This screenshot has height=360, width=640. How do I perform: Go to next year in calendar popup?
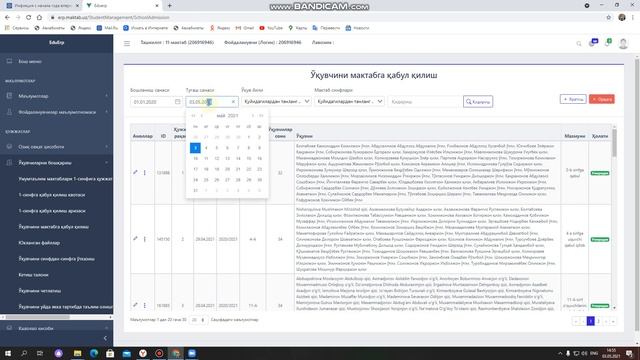point(261,116)
